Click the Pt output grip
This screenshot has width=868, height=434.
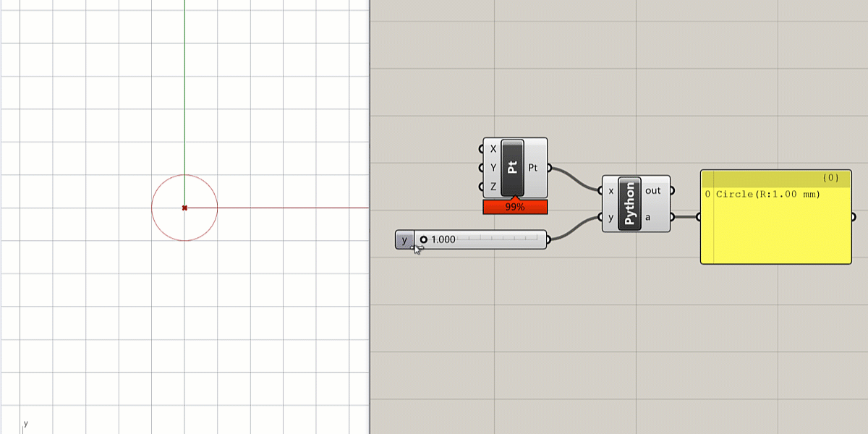coord(549,168)
